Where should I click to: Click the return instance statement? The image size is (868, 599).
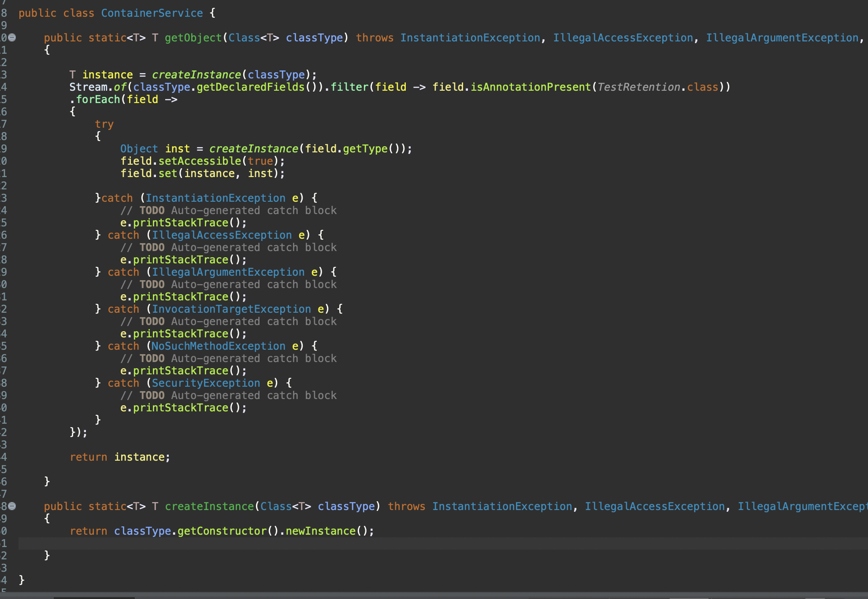click(119, 457)
